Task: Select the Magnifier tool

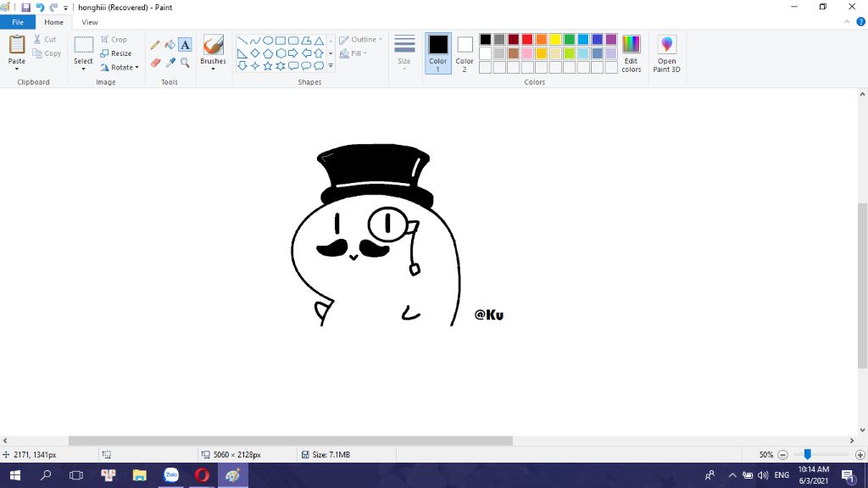Action: (185, 63)
